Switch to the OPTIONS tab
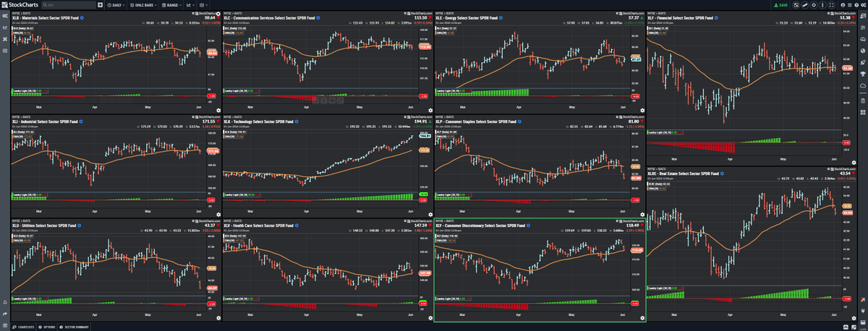Viewport: 868px width, 331px height. pyautogui.click(x=47, y=327)
